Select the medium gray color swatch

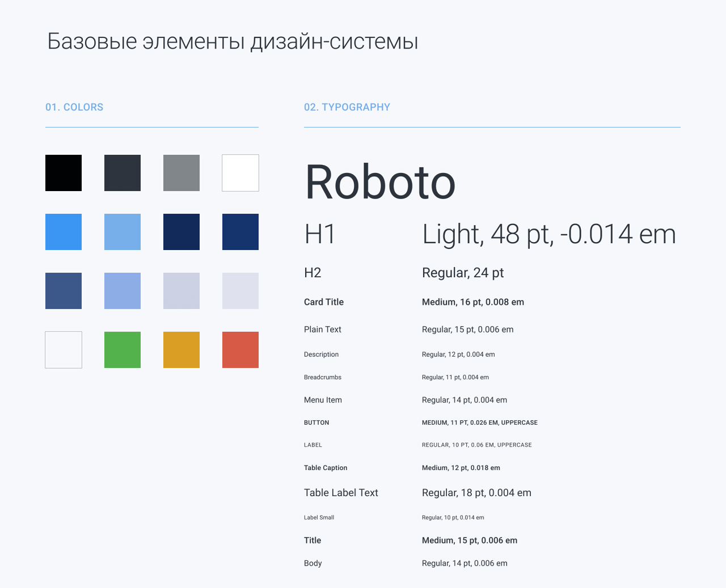point(181,173)
